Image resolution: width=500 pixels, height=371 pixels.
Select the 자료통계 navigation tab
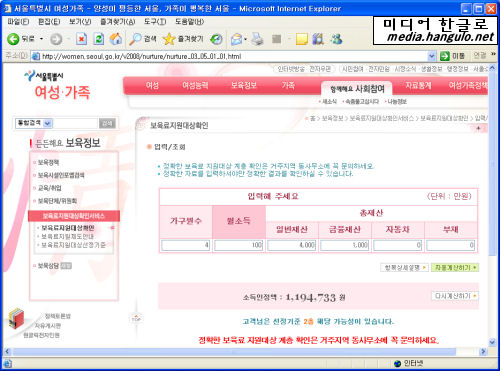click(418, 86)
